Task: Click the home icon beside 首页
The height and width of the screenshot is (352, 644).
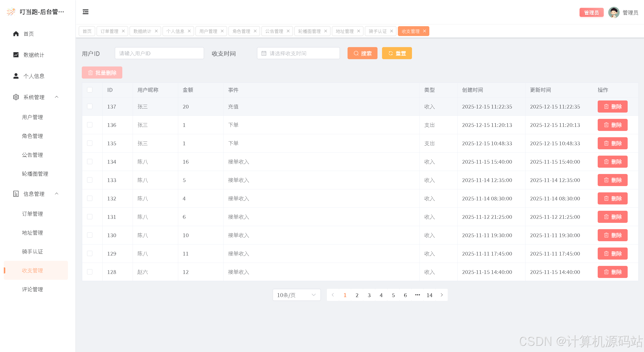Action: click(x=16, y=34)
